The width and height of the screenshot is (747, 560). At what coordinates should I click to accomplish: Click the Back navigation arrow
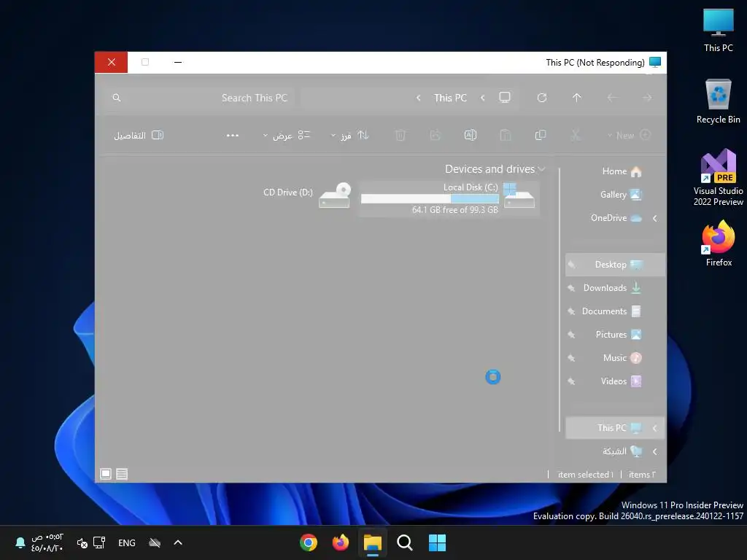pyautogui.click(x=647, y=98)
